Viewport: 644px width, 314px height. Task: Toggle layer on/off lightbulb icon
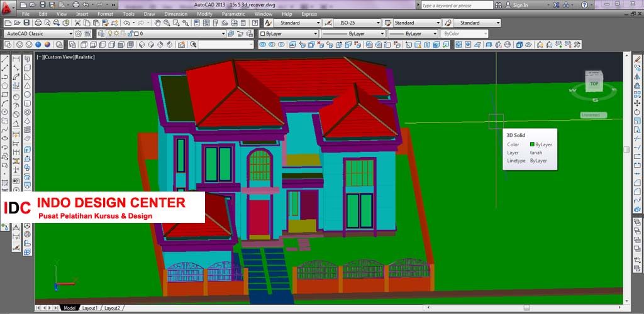coord(110,34)
